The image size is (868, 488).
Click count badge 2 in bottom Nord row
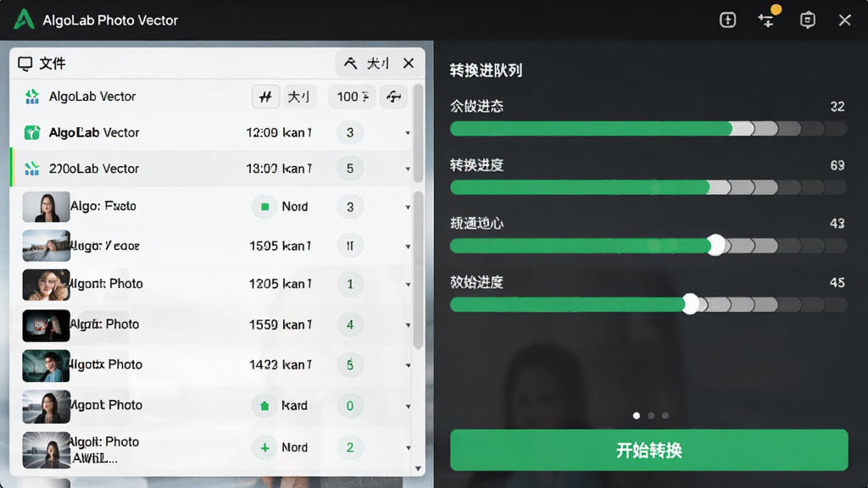click(x=350, y=447)
